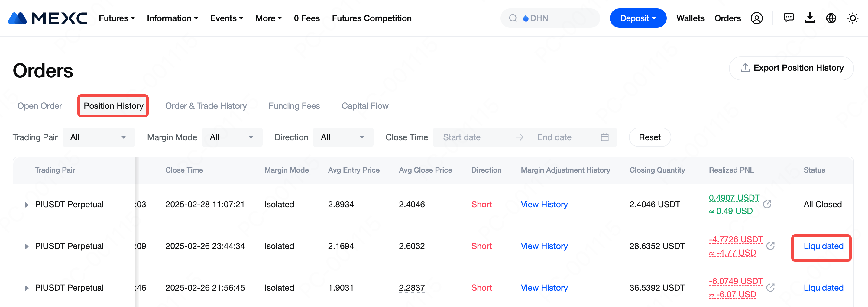Click the app download icon
This screenshot has height=307, width=868.
click(810, 18)
